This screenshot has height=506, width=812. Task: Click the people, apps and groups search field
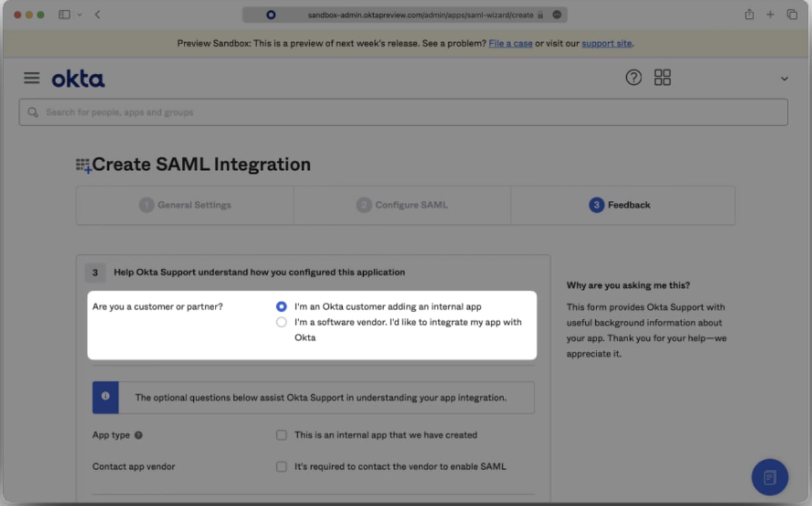click(x=403, y=112)
